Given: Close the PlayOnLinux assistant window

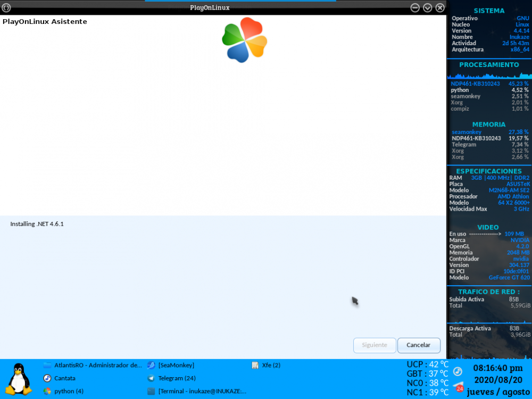Looking at the screenshot, I should pyautogui.click(x=440, y=7).
